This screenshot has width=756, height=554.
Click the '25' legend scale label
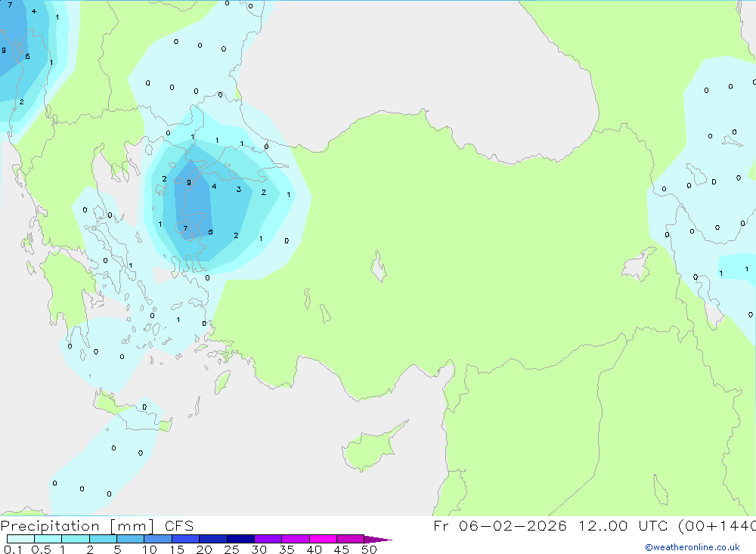[x=232, y=549]
